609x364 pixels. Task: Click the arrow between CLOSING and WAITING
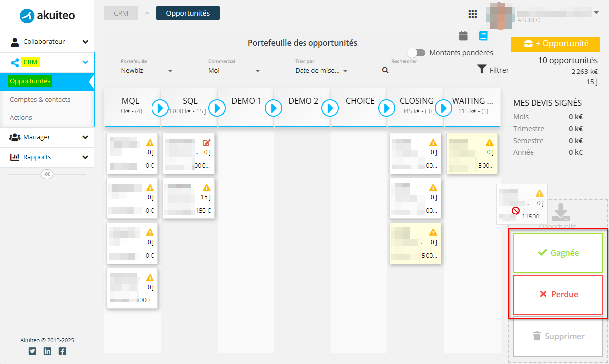tap(444, 108)
